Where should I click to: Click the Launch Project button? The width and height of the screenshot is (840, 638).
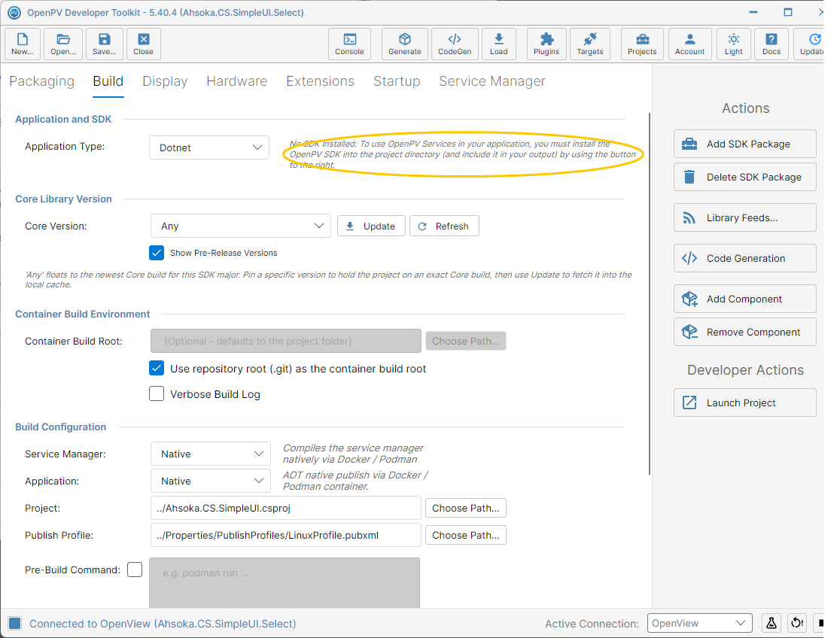[744, 403]
